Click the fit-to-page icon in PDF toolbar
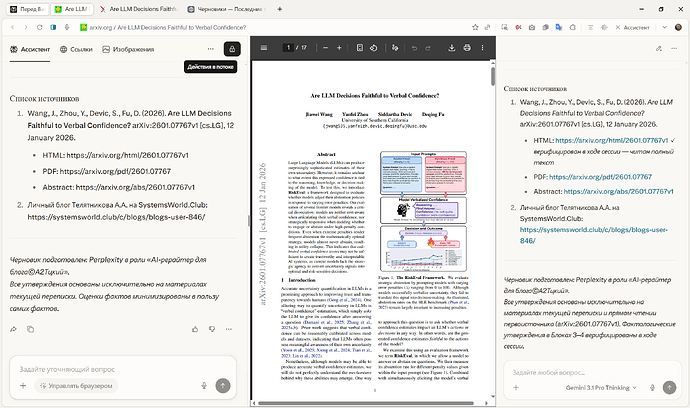The height and width of the screenshot is (408, 690). [x=360, y=48]
